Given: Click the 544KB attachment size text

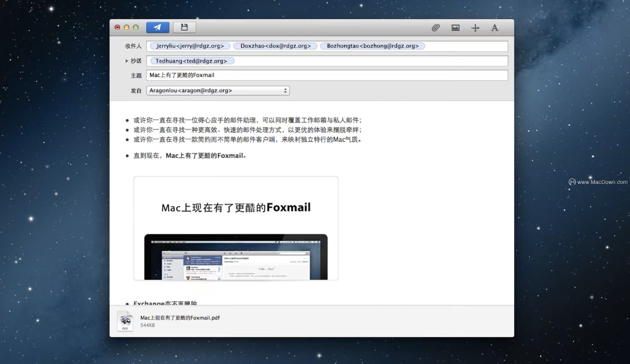Looking at the screenshot, I should 147,325.
